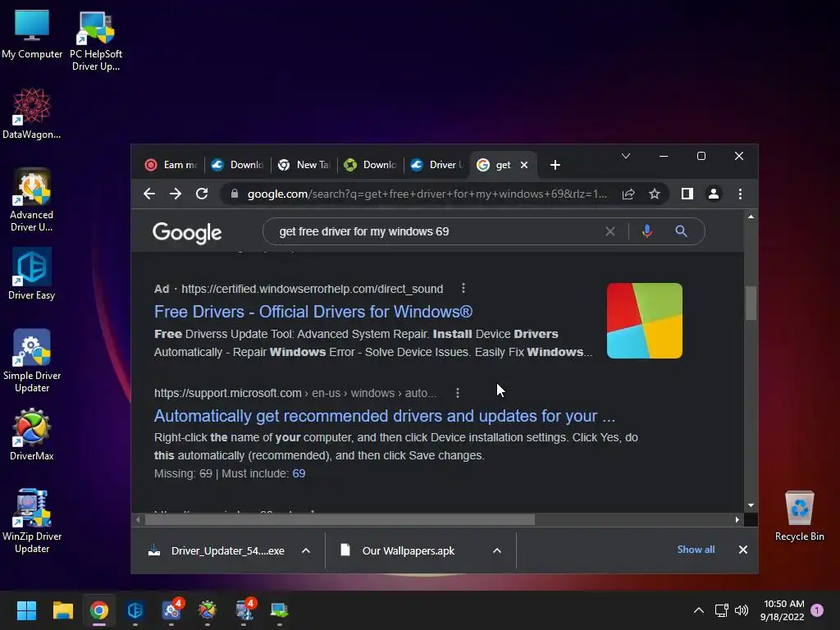Click DriverMax icon in taskbar
This screenshot has width=840, height=630.
(x=208, y=610)
